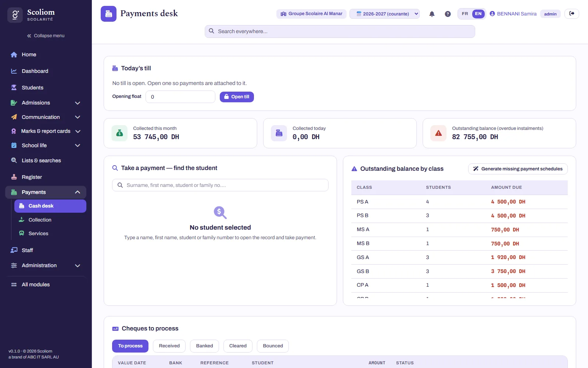This screenshot has width=588, height=368.
Task: Click the Payments desk header icon
Action: (x=108, y=14)
